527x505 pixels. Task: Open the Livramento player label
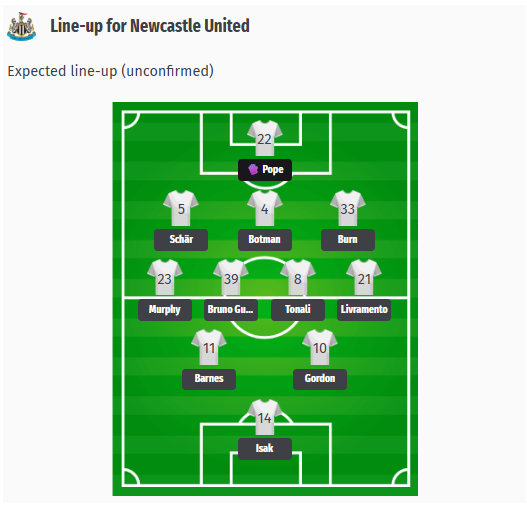[x=364, y=309]
